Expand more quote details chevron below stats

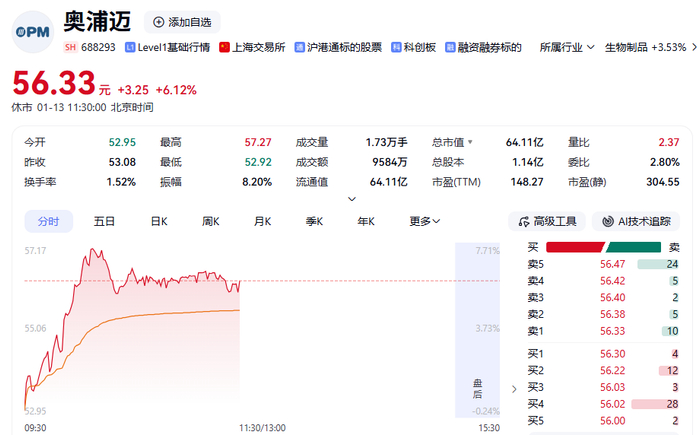(352, 199)
